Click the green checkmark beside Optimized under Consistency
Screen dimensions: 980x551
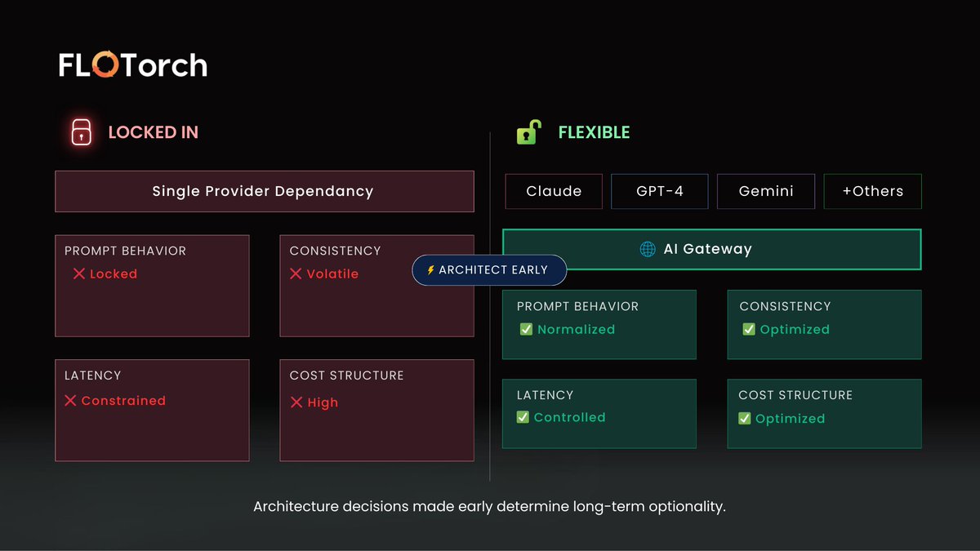point(749,330)
